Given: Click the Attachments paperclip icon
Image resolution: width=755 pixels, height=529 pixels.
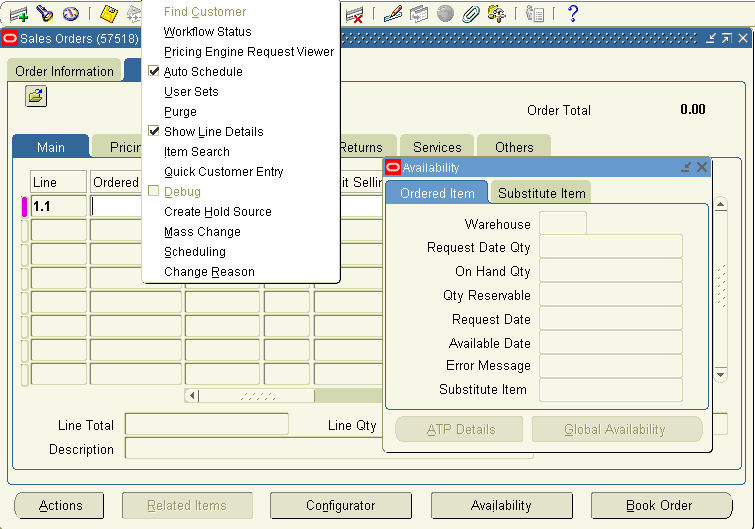Looking at the screenshot, I should (x=470, y=14).
